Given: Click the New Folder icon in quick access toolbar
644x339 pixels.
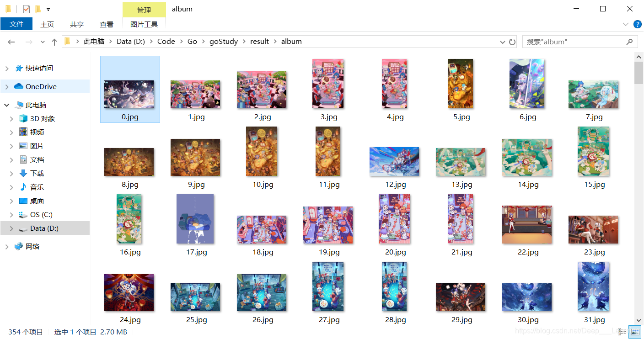Looking at the screenshot, I should [x=38, y=9].
